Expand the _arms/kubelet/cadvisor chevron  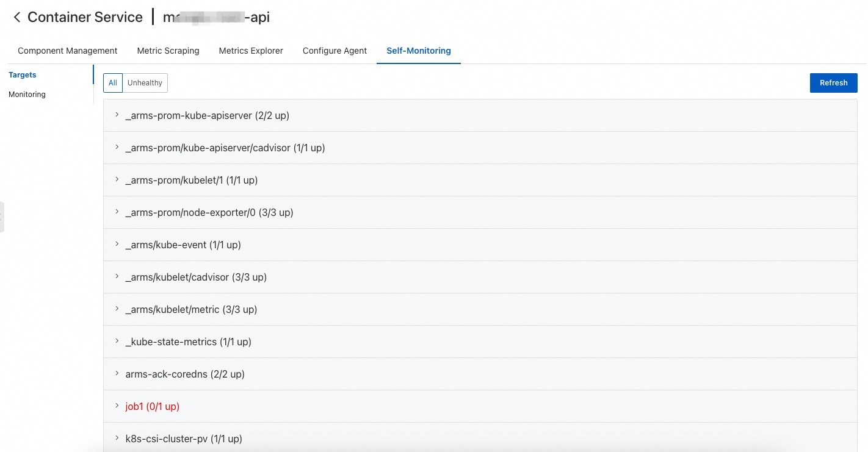[x=117, y=276]
